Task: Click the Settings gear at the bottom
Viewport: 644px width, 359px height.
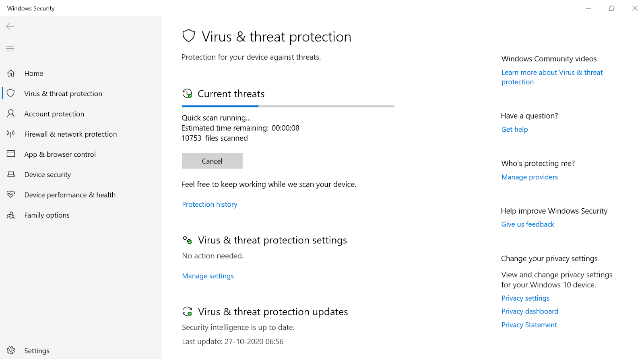Action: pyautogui.click(x=10, y=350)
